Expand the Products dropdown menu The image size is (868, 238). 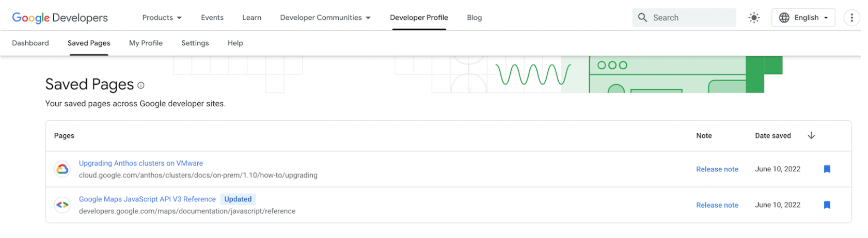pyautogui.click(x=162, y=18)
